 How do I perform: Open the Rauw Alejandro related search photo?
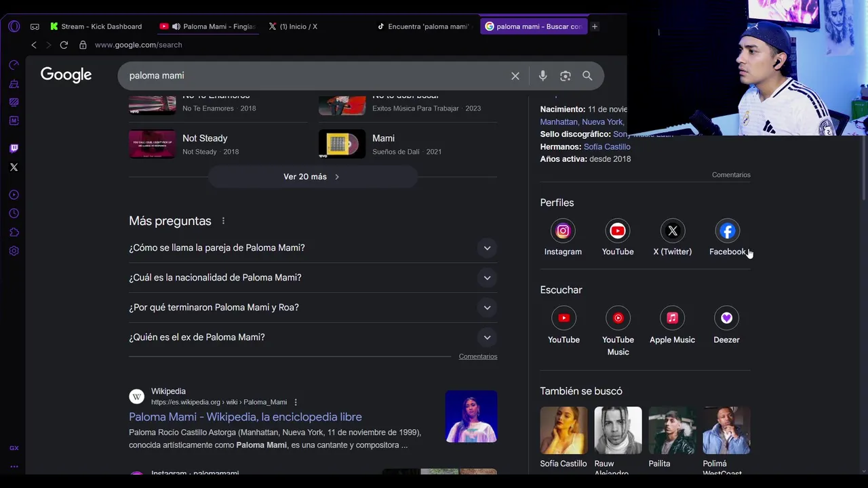click(618, 430)
